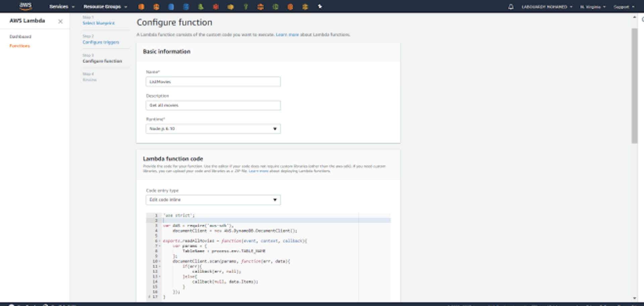Image resolution: width=644 pixels, height=306 pixels.
Task: Click the documentClient.scan code line
Action: coord(231,261)
